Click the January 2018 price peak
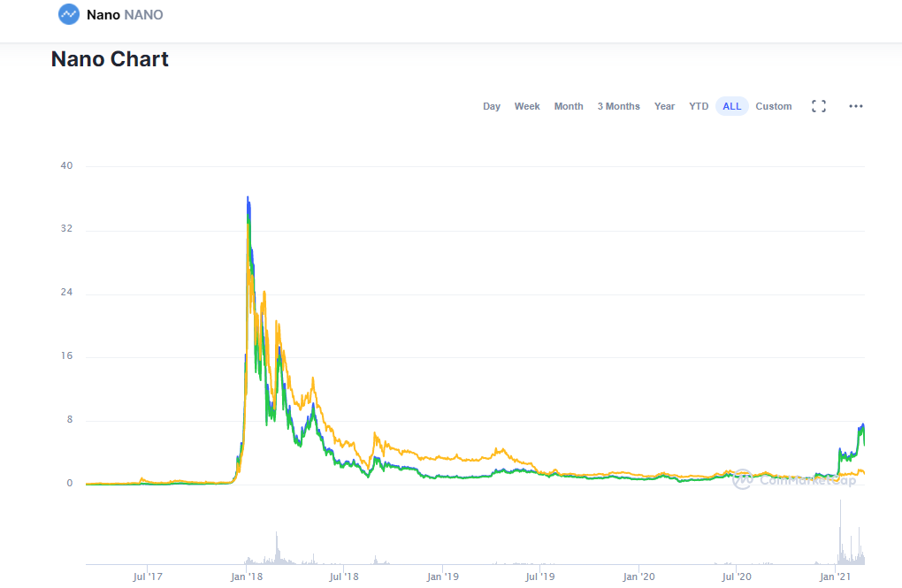Image resolution: width=902 pixels, height=588 pixels. pyautogui.click(x=248, y=197)
